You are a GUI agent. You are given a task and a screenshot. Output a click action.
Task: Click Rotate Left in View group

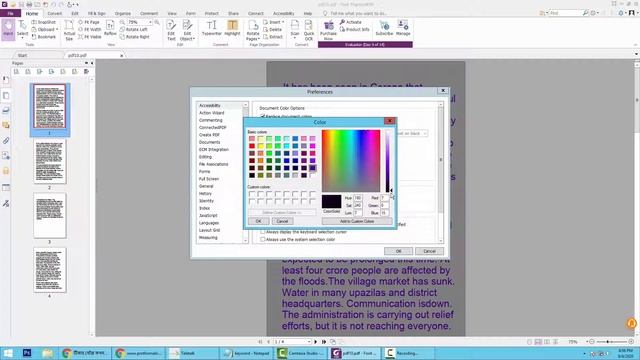[134, 29]
